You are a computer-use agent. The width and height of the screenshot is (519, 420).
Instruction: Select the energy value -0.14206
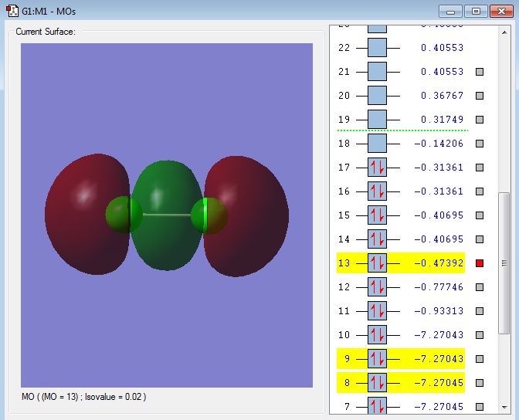[439, 144]
